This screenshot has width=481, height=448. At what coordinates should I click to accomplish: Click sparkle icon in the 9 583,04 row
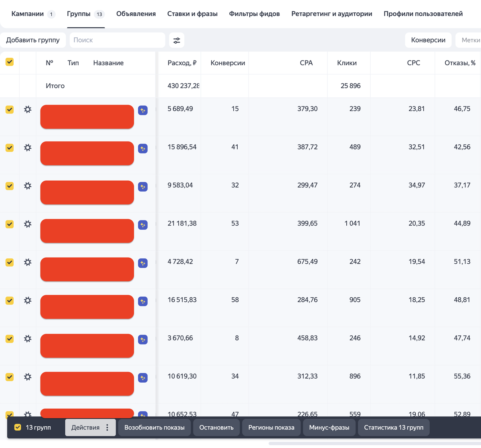tap(143, 187)
